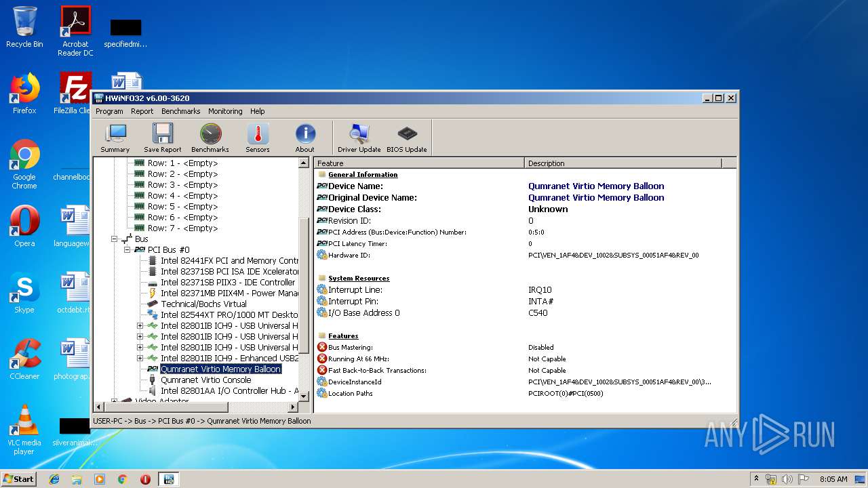Open the Program menu

click(x=109, y=111)
